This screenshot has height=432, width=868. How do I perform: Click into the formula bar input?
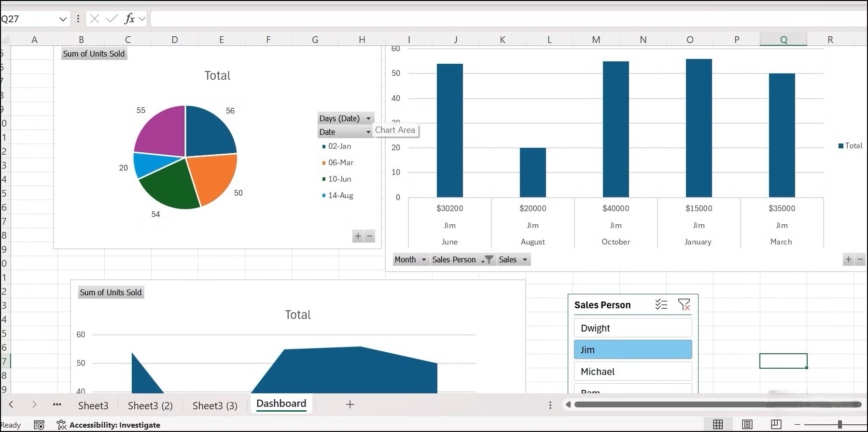[508, 19]
